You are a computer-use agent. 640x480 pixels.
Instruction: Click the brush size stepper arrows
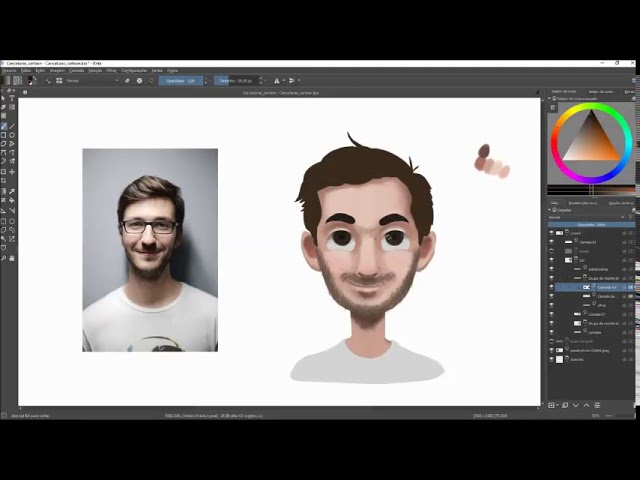point(261,81)
